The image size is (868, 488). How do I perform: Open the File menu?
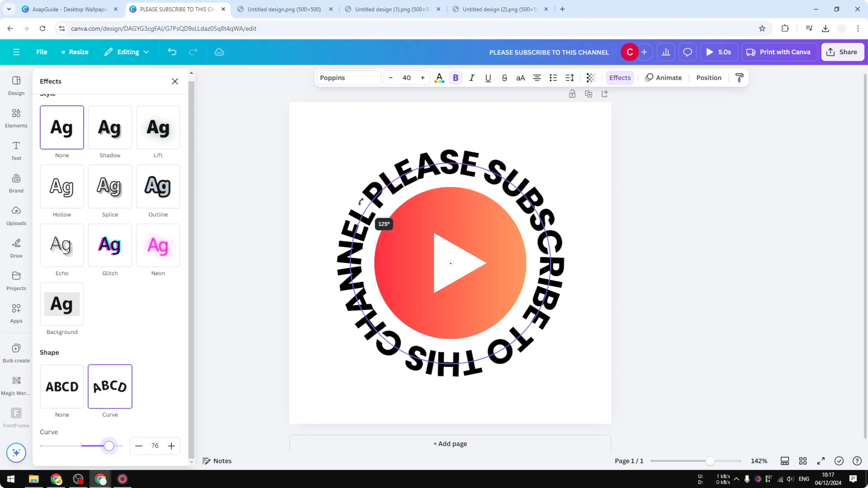[42, 52]
